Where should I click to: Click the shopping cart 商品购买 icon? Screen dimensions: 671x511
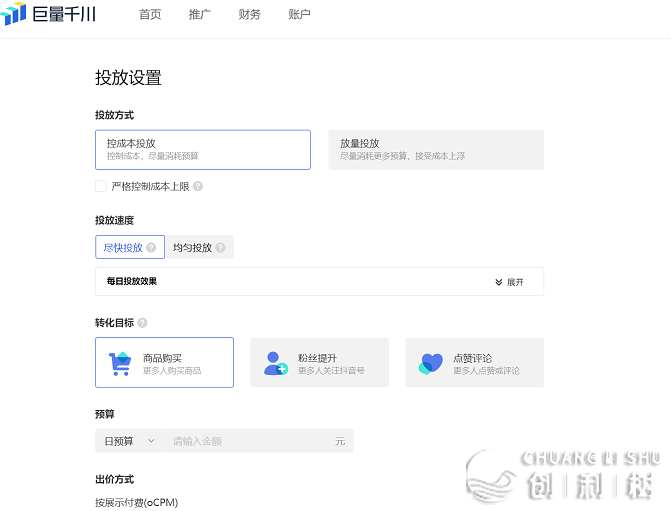[120, 363]
